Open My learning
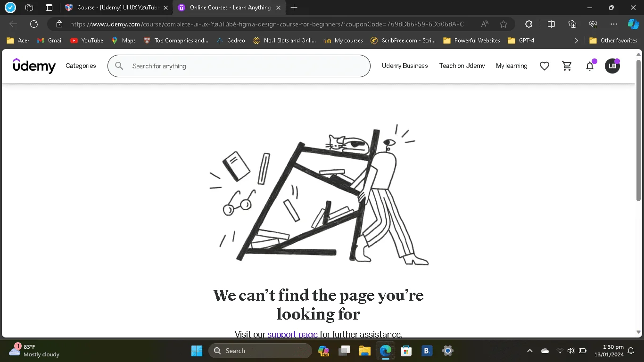Viewport: 644px width, 362px height. [x=512, y=66]
